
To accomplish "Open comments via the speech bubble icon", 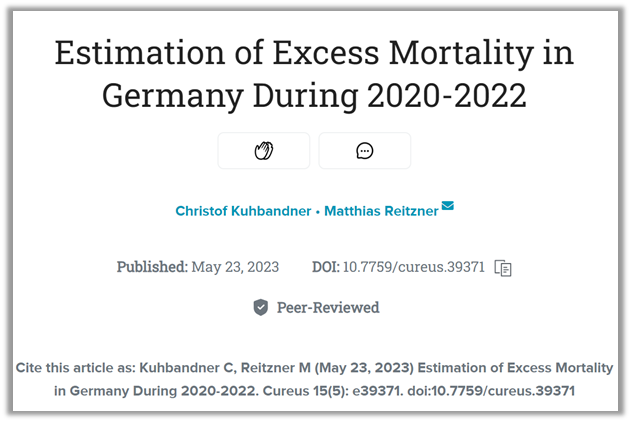I will pyautogui.click(x=365, y=151).
